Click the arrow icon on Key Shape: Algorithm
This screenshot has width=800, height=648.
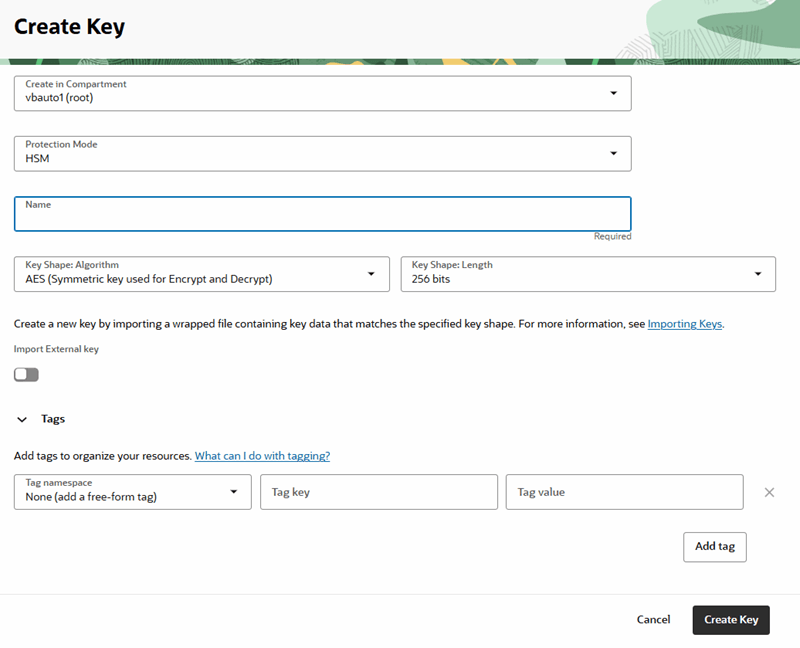tap(373, 273)
